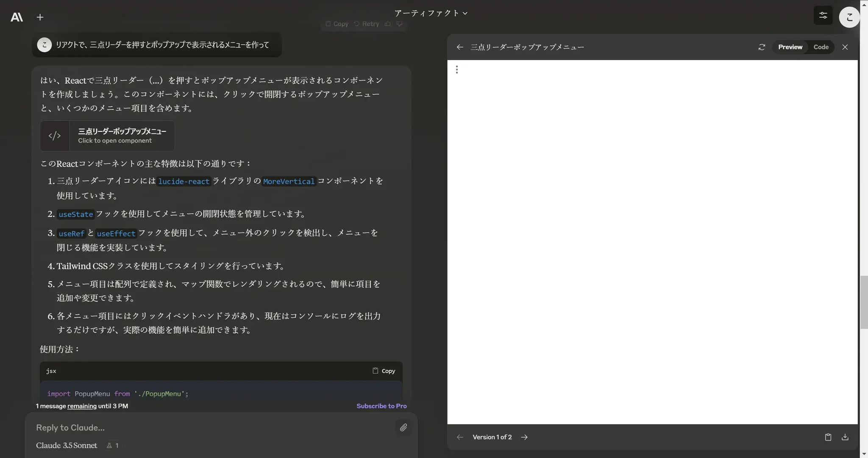The height and width of the screenshot is (458, 868).
Task: Open chat controls settings icon
Action: (823, 16)
